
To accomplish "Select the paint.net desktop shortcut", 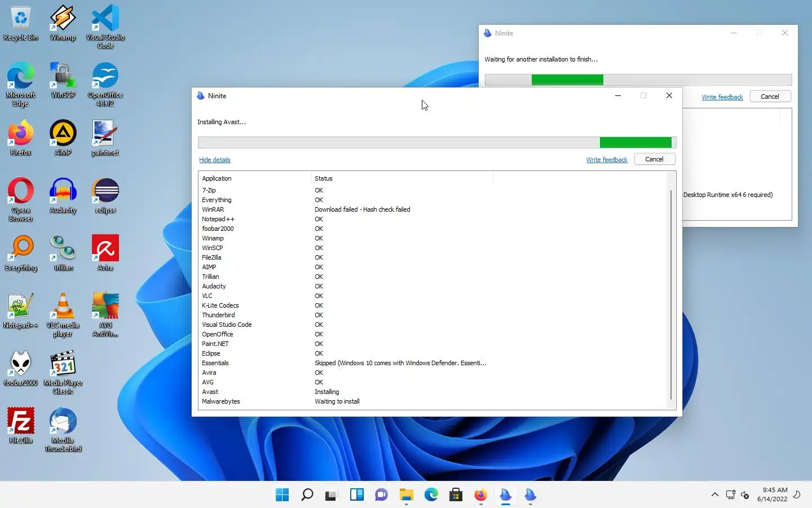I will (x=105, y=138).
